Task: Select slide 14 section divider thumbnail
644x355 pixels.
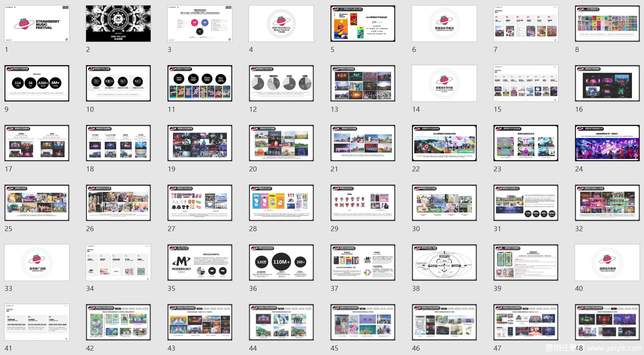Action: point(444,83)
